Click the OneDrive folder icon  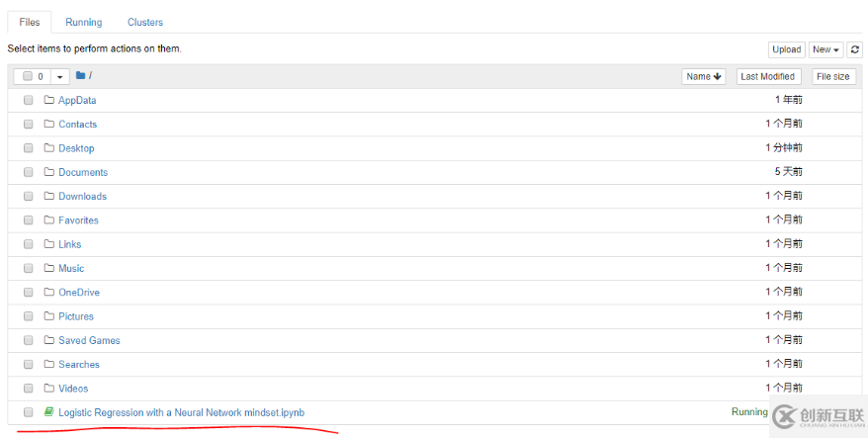48,293
